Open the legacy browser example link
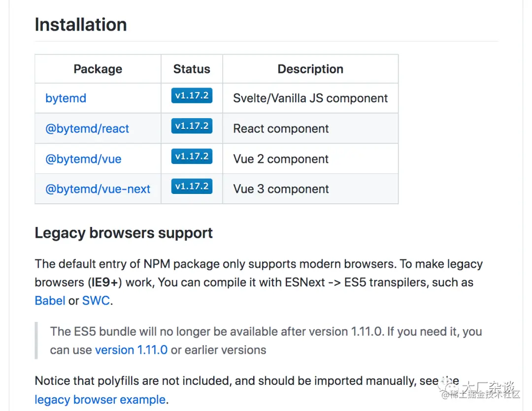This screenshot has width=532, height=411. click(100, 399)
